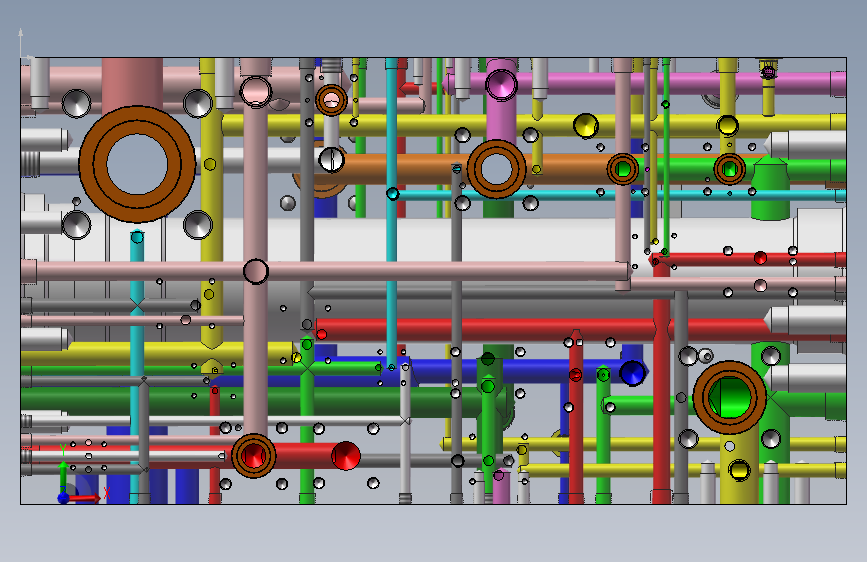Click the red X axis arrow of triad

point(85,498)
